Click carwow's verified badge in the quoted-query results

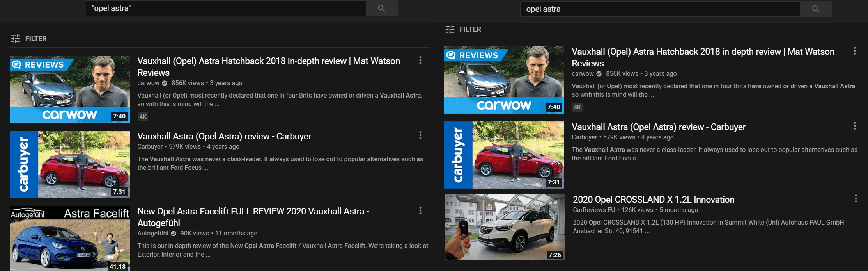point(165,83)
